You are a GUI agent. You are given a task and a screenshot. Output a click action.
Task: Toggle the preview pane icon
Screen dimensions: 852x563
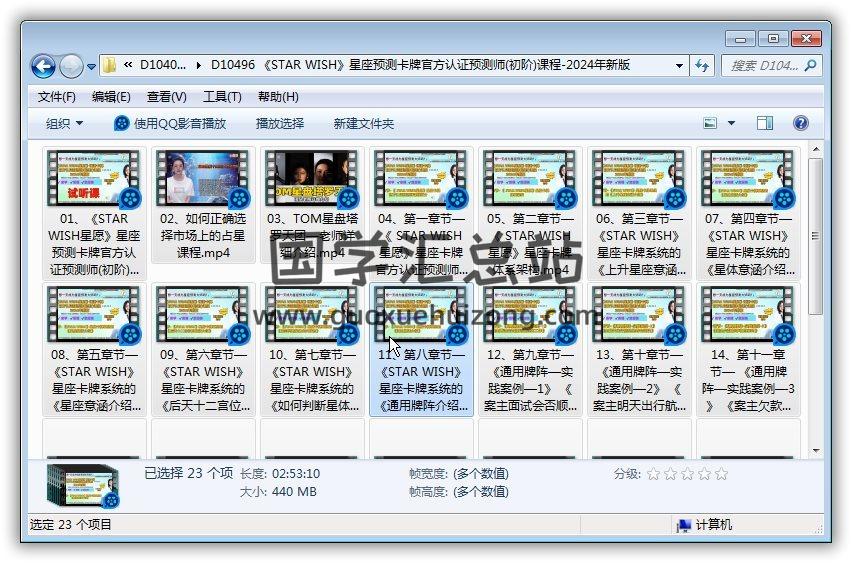(765, 123)
